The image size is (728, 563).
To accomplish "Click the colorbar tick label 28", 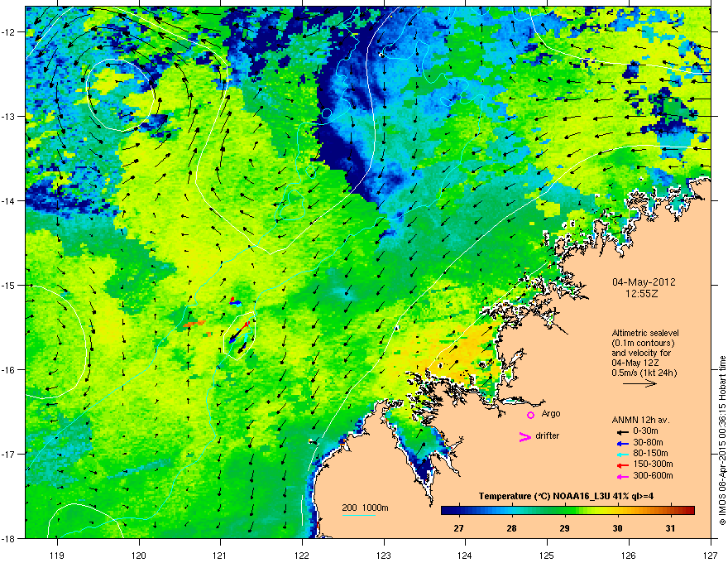I will click(x=511, y=528).
